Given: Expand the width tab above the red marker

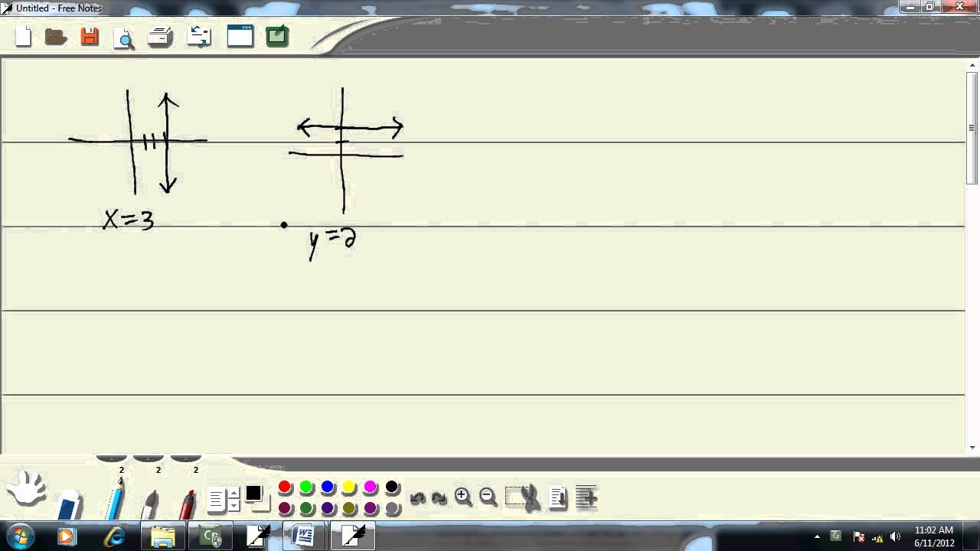Looking at the screenshot, I should [x=186, y=458].
